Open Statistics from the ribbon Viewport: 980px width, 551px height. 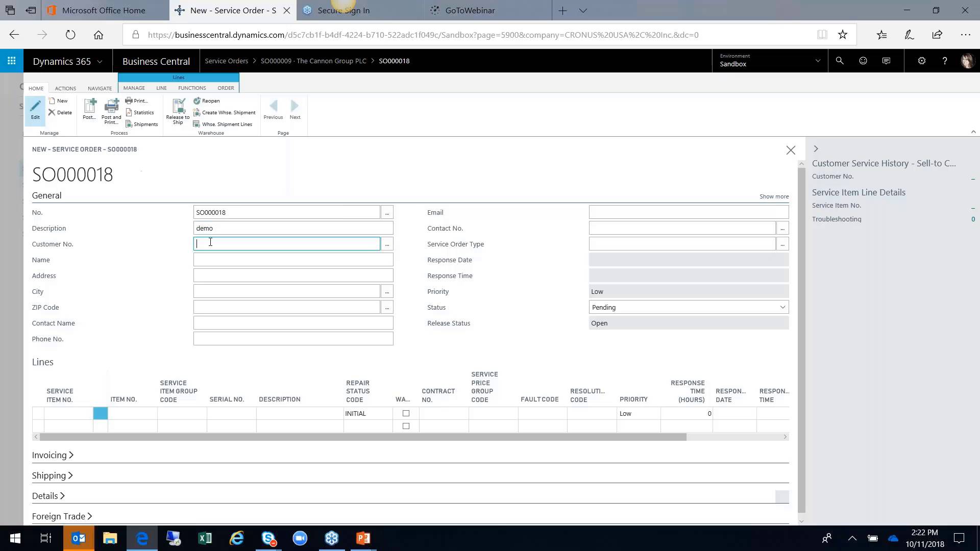click(x=141, y=112)
